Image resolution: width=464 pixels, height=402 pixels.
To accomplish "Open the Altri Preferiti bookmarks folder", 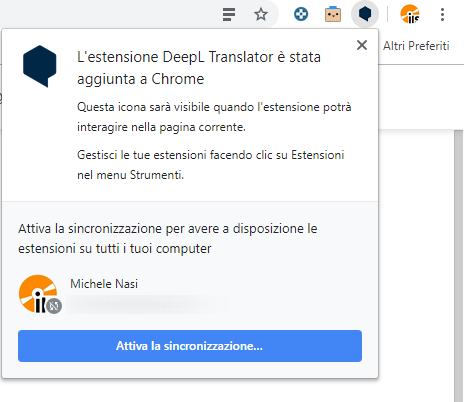I will (x=416, y=46).
